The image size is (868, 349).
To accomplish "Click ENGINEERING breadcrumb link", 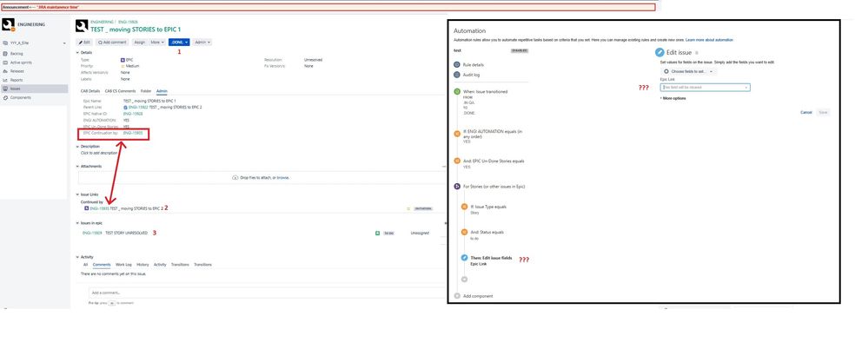I will [102, 22].
